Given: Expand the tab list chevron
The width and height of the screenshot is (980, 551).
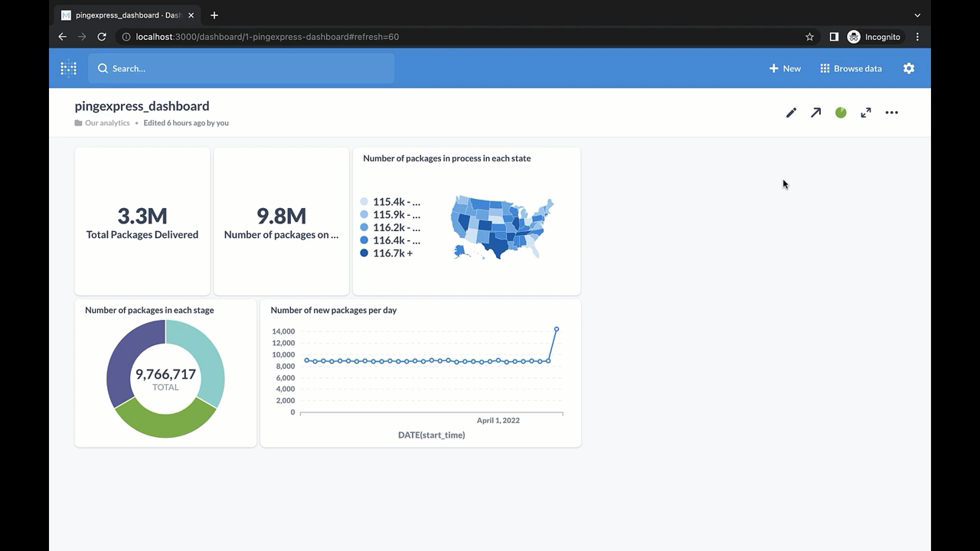Looking at the screenshot, I should click(x=917, y=15).
